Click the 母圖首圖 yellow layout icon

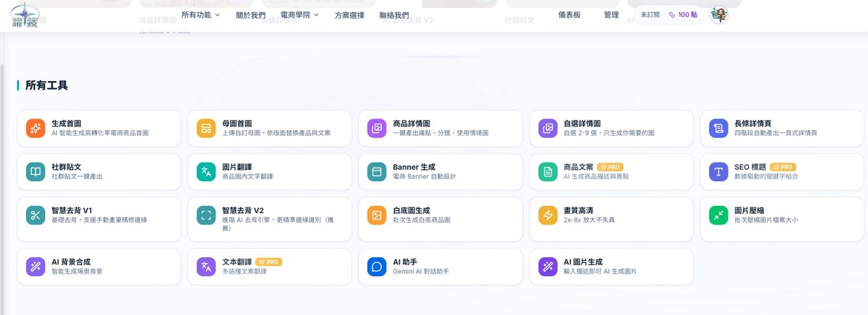pyautogui.click(x=206, y=129)
